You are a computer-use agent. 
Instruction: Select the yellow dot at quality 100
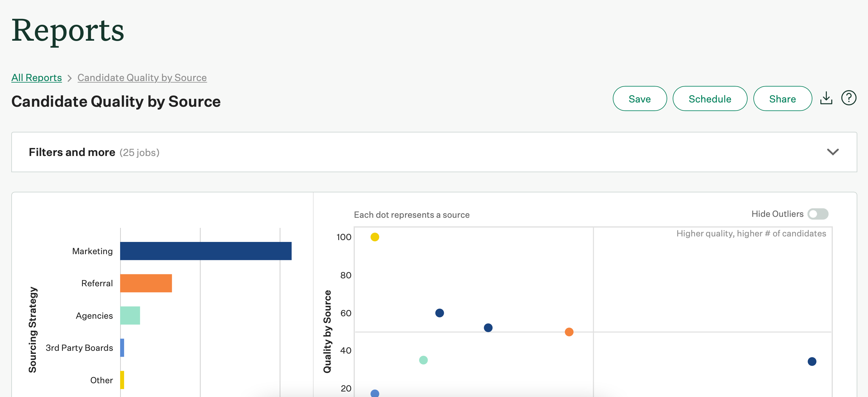(x=375, y=237)
